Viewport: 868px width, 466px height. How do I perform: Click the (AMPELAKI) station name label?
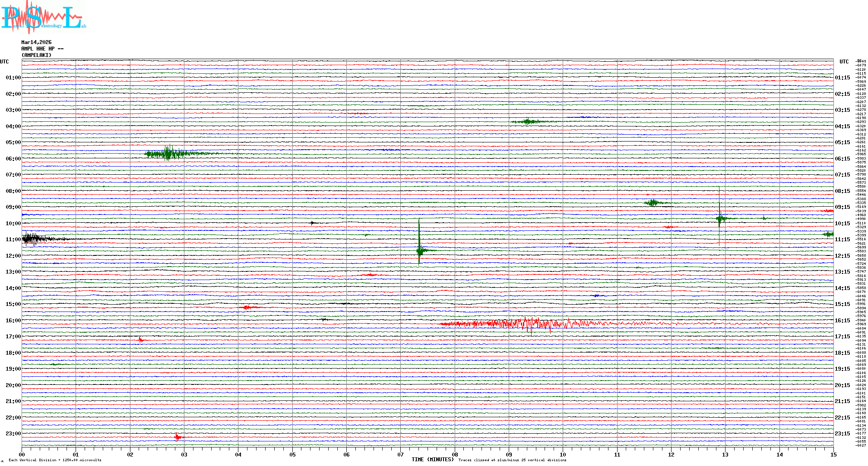(x=36, y=55)
